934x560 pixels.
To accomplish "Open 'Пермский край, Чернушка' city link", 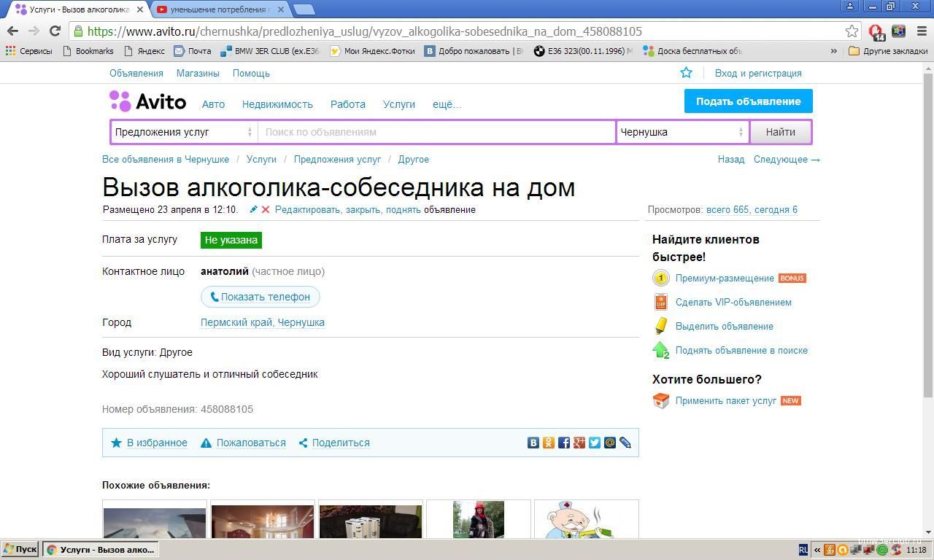I will coord(263,322).
